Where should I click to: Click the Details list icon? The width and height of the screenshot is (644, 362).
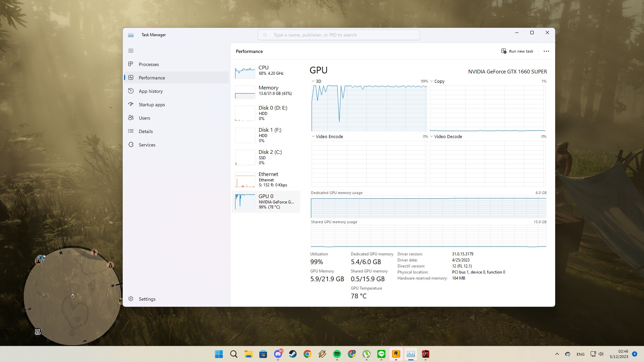pos(131,131)
